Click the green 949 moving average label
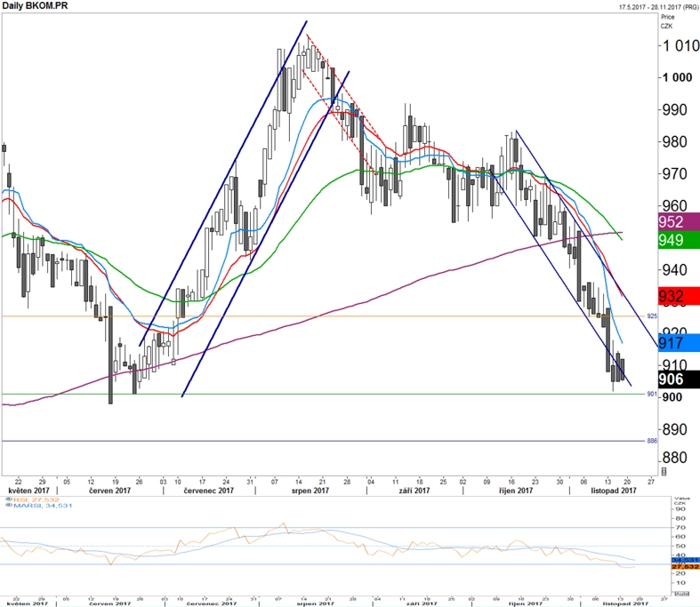Viewport: 700px width, 607px height. coord(679,240)
